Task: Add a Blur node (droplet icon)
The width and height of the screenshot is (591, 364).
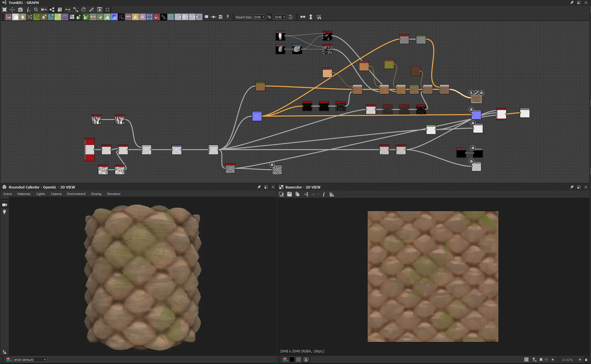Action: [23, 17]
